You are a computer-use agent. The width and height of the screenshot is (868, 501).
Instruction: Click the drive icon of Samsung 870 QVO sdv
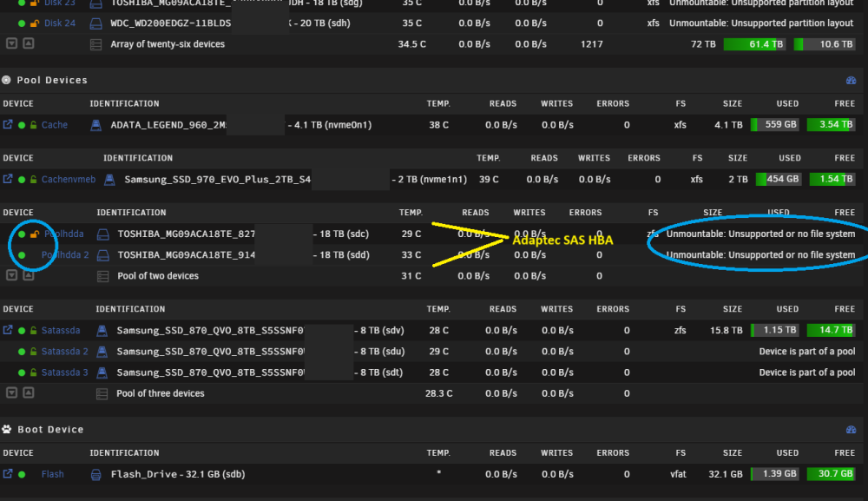tap(102, 331)
